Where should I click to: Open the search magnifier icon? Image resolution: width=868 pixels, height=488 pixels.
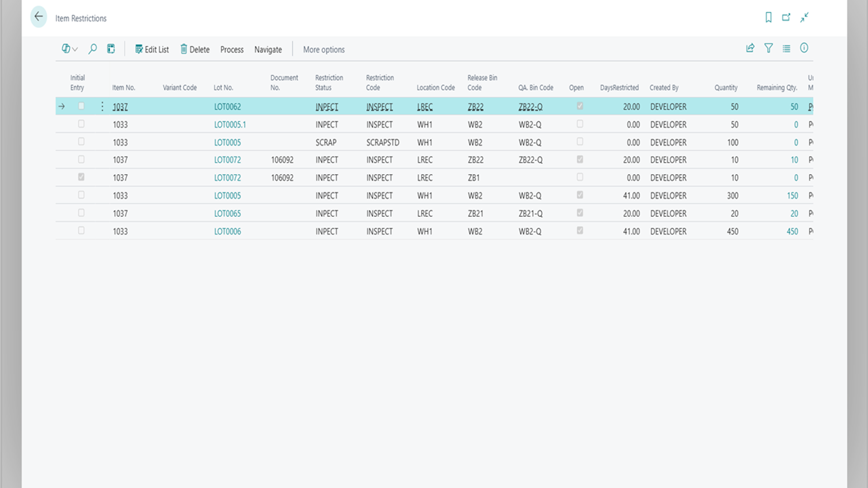pos(93,49)
